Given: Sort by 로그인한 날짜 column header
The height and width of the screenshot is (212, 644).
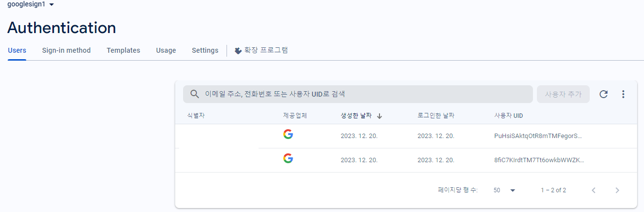Looking at the screenshot, I should click(x=436, y=116).
